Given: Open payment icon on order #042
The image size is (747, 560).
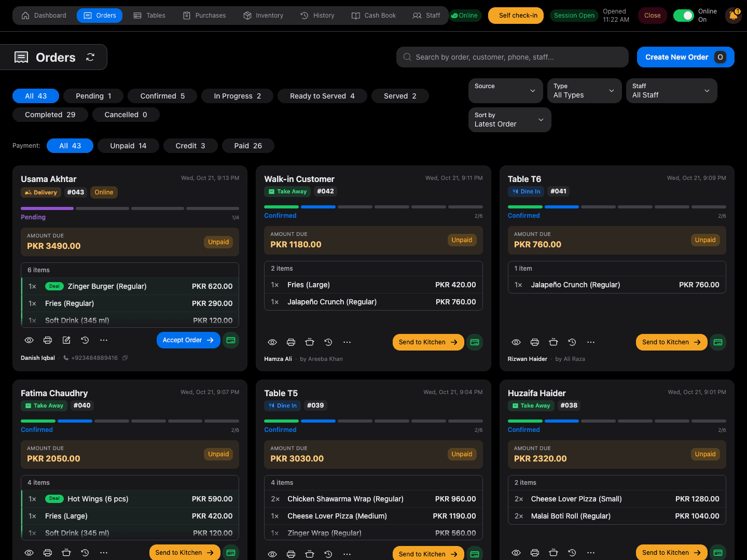Looking at the screenshot, I should point(474,342).
